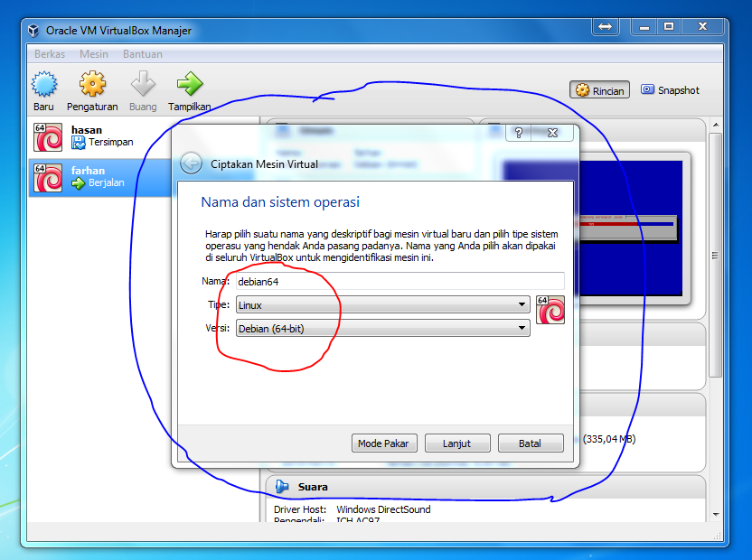The image size is (752, 560).
Task: Open the Versi dropdown showing Debian 64-bit
Action: [380, 328]
